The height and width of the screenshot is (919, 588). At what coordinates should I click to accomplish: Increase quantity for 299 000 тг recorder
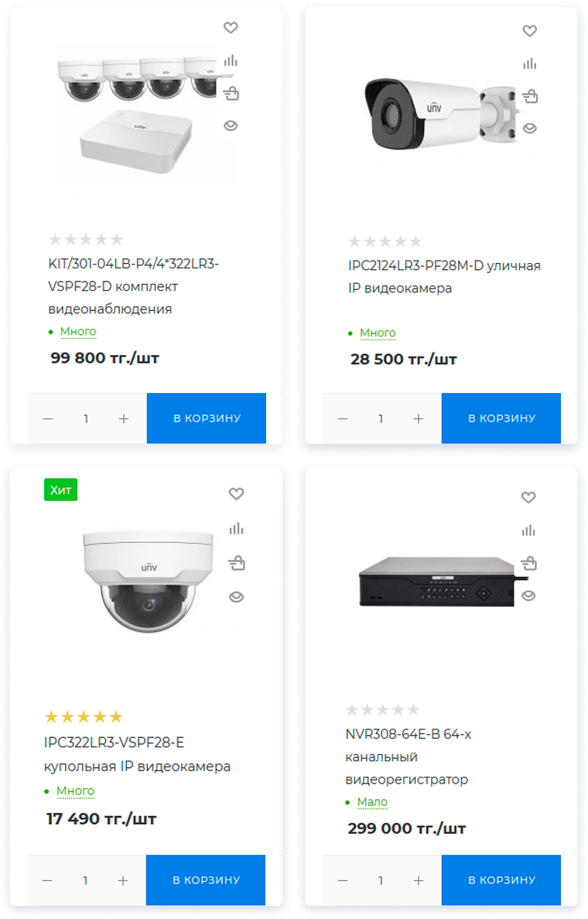[x=419, y=881]
